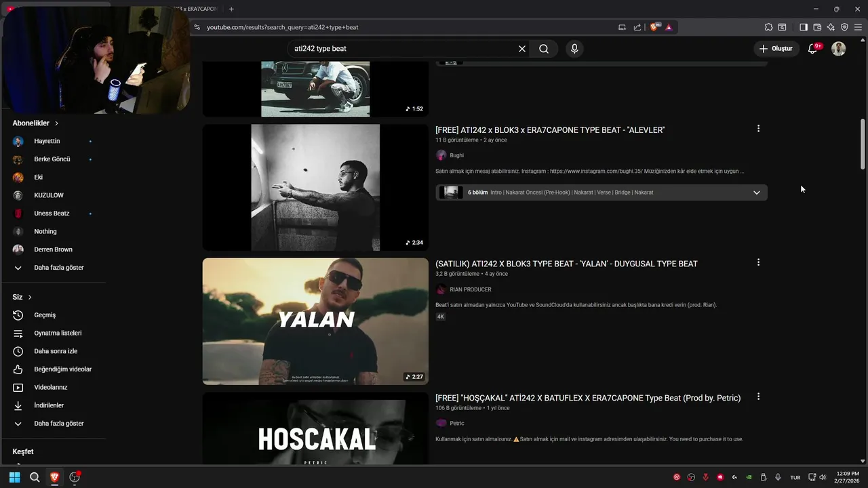Click the Brave Rewards triangle icon

[x=669, y=27]
